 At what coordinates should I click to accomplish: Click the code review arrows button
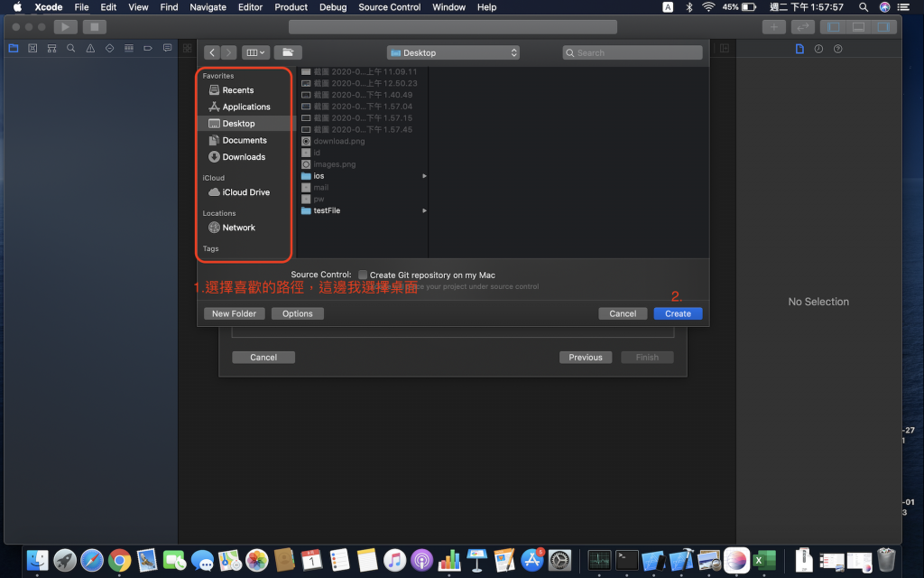pos(802,26)
